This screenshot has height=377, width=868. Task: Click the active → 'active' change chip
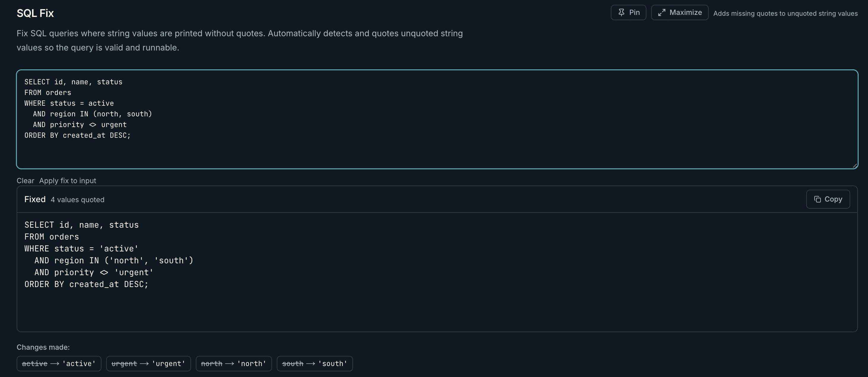[59, 364]
